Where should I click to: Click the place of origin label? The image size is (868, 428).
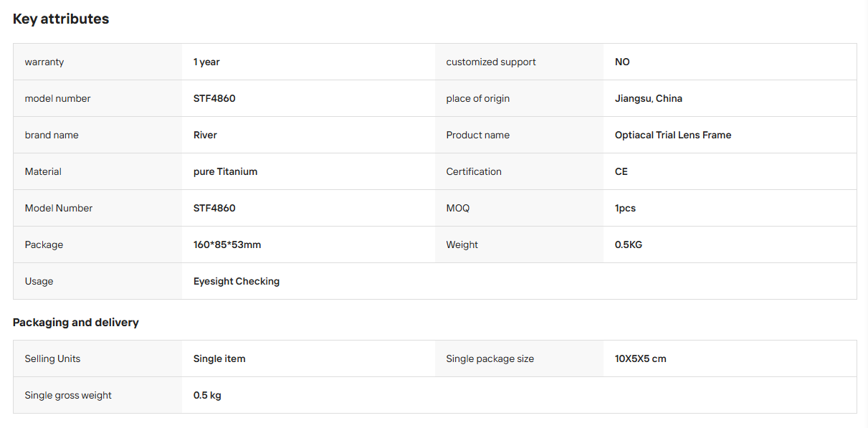click(x=477, y=98)
